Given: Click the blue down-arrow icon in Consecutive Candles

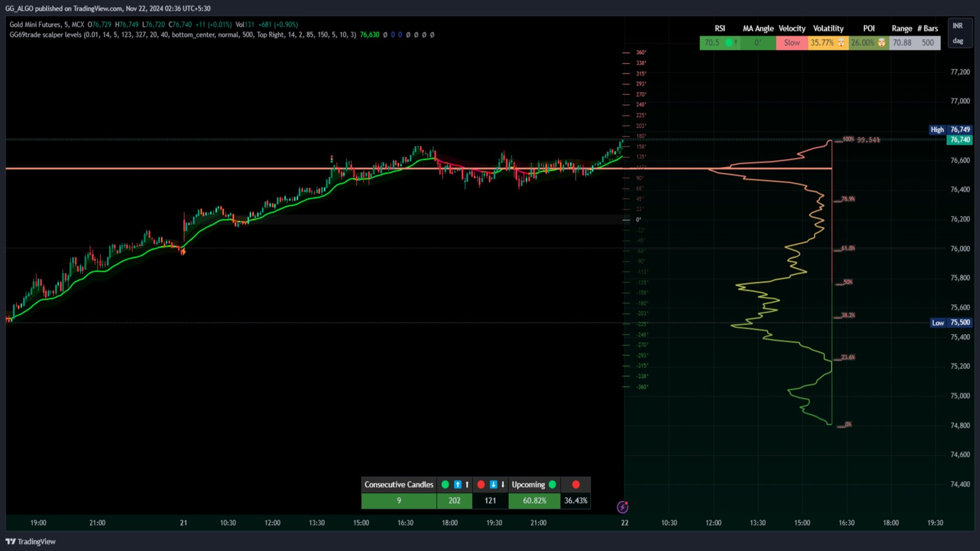Looking at the screenshot, I should pos(493,484).
